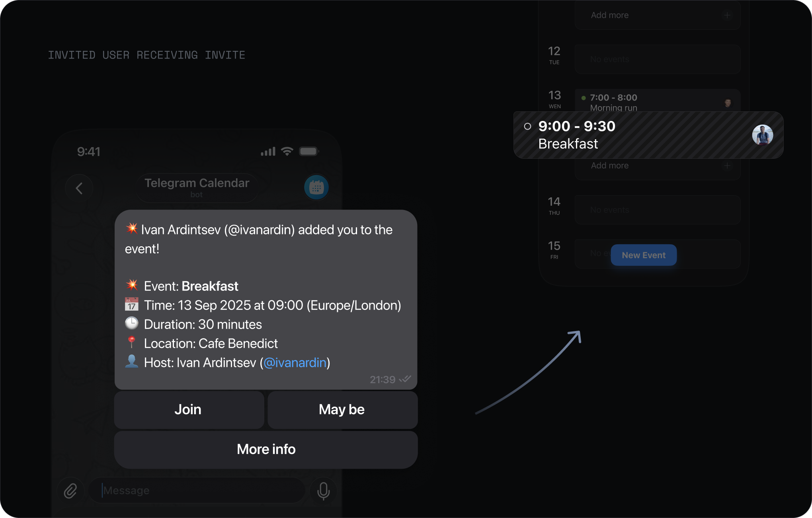Tap the back chevron in the chat header
The image size is (812, 518).
tap(79, 188)
